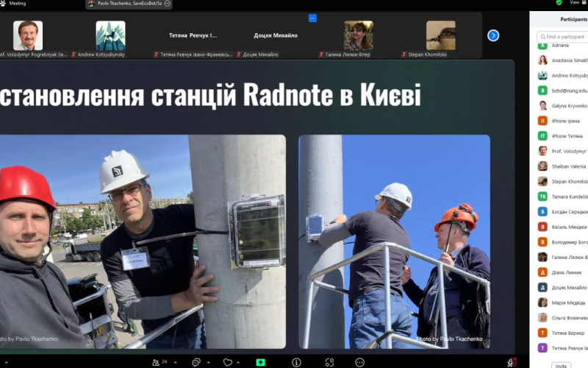Click the muted mic icon beside Галина Лялюк-Вітер
Image resolution: width=588 pixels, height=368 pixels.
pos(321,54)
